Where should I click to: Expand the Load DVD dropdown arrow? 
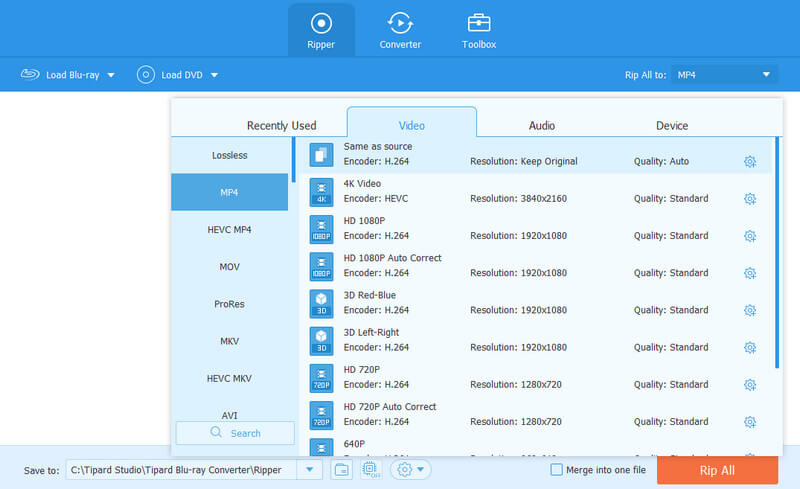point(214,75)
